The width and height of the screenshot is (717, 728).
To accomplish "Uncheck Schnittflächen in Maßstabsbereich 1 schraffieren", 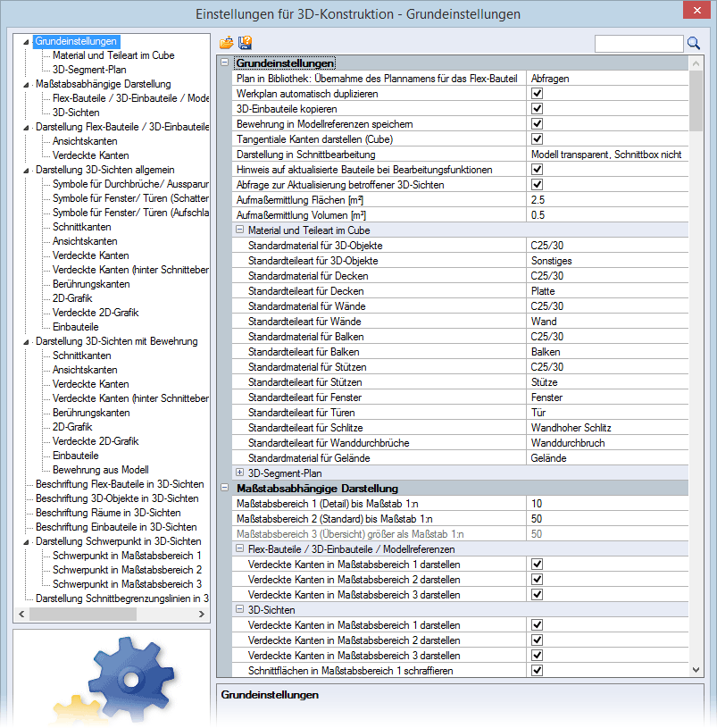I will [x=537, y=671].
